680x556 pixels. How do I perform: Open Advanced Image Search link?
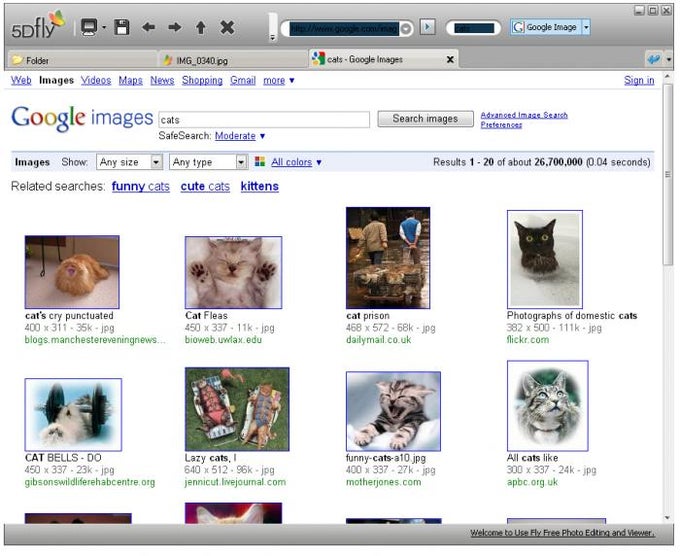[524, 115]
